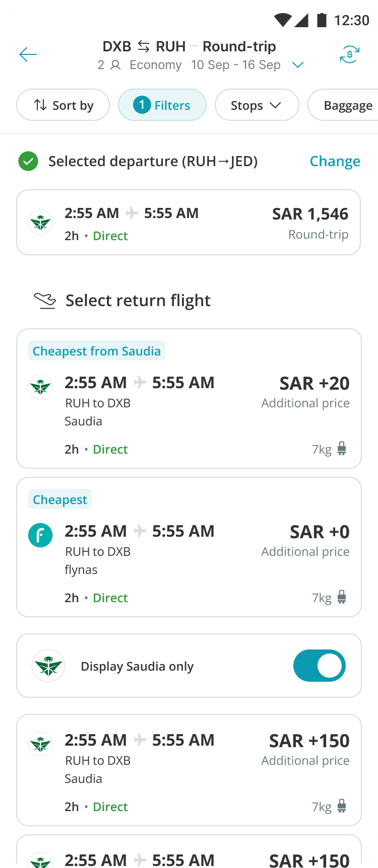Tap the Change departure link
This screenshot has width=378, height=868.
tap(335, 161)
